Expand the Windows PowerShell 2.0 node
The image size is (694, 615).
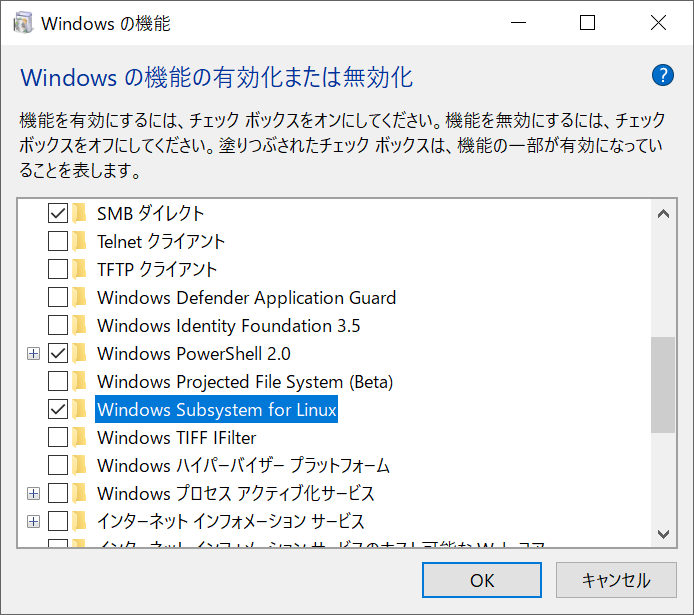(x=34, y=354)
